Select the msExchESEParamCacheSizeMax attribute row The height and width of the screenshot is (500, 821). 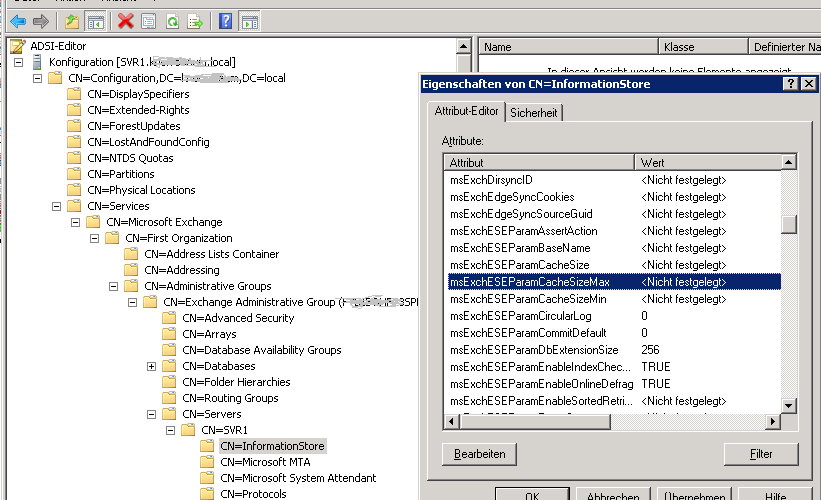coord(614,282)
